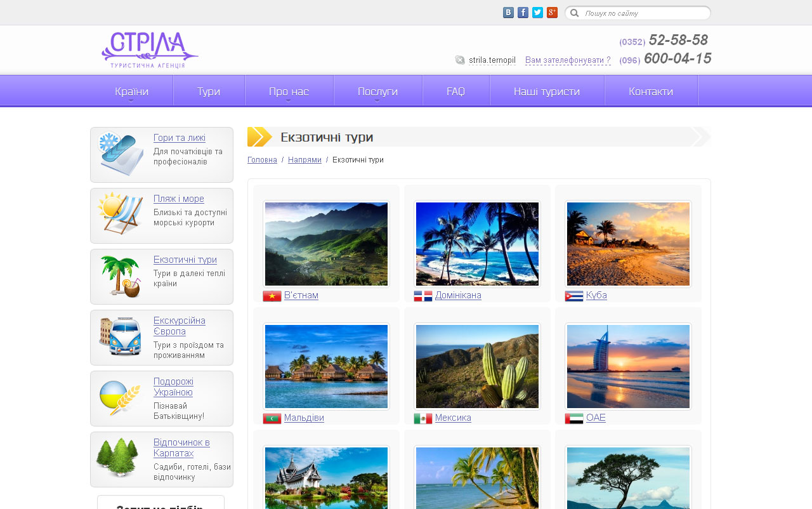Screen dimensions: 812x509
Task: Expand the Країни menu arrow
Action: [132, 100]
